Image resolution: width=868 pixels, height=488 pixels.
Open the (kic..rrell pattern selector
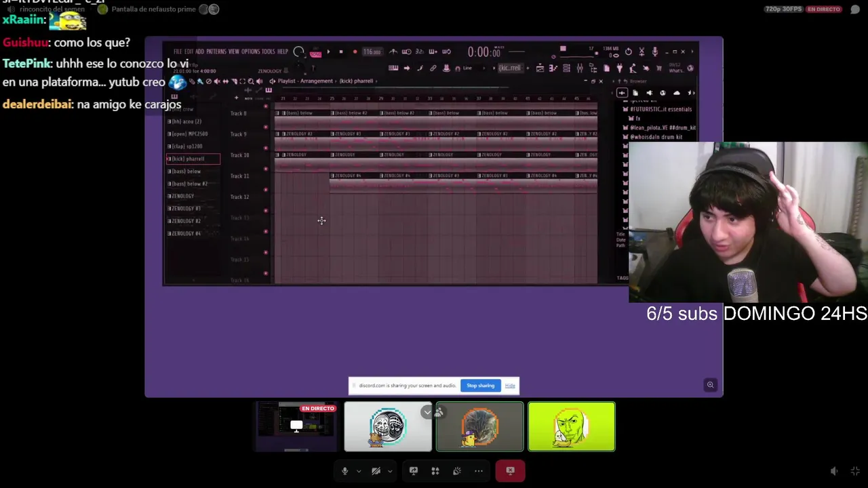pyautogui.click(x=511, y=68)
